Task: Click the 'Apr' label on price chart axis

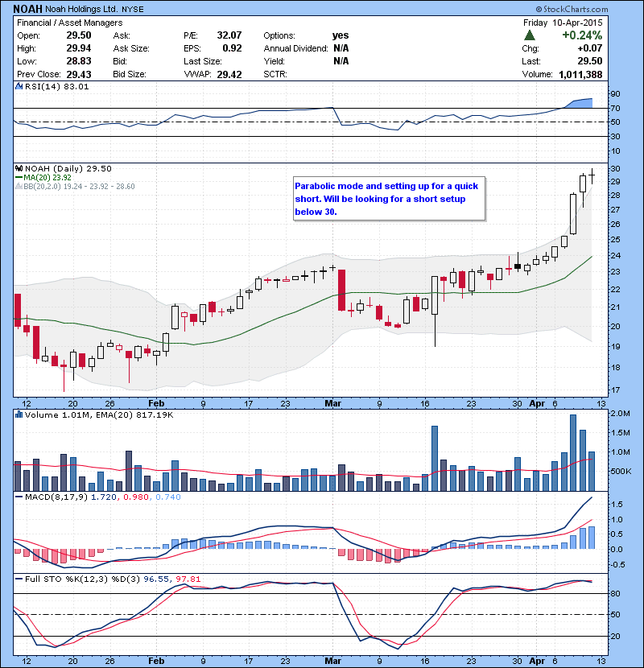Action: point(537,403)
